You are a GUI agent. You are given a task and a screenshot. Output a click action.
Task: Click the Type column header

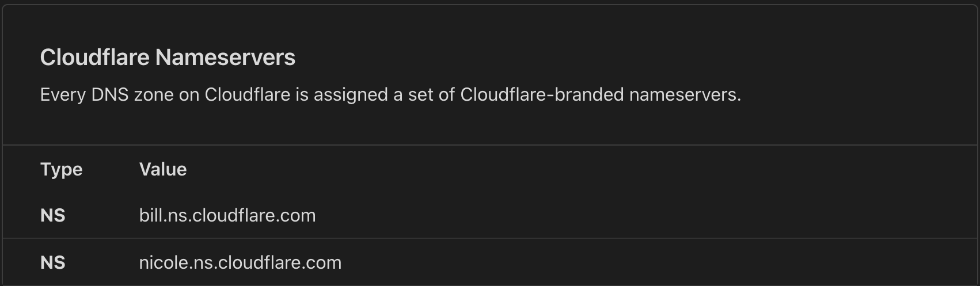pyautogui.click(x=61, y=169)
